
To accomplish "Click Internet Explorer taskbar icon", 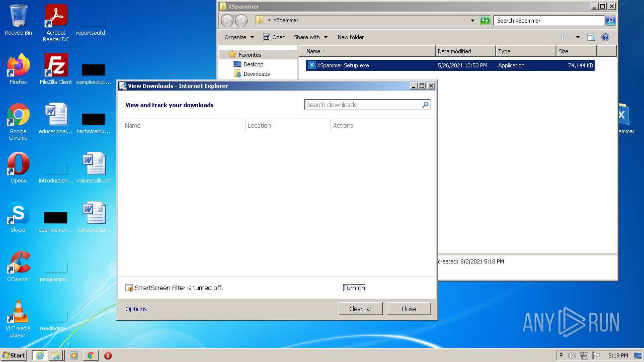I will click(39, 355).
